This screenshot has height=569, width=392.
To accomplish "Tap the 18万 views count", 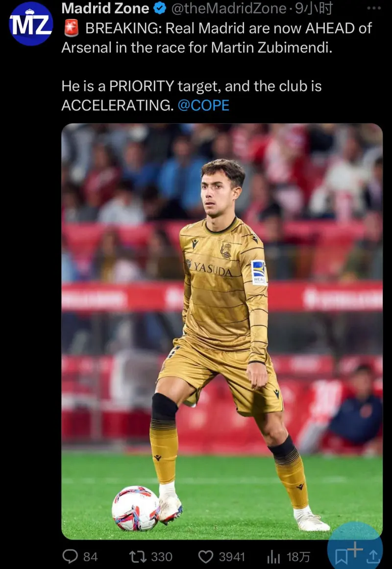I will tap(298, 557).
